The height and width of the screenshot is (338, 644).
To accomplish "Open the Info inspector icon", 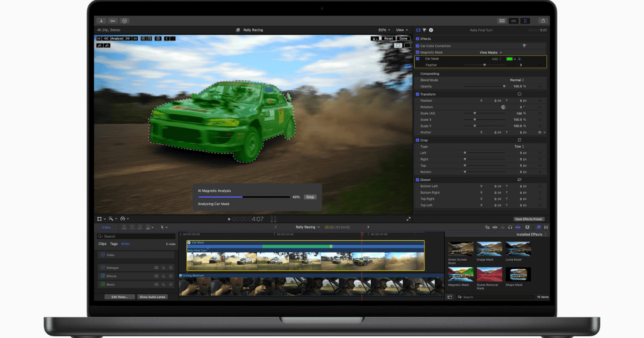I will pos(431,30).
